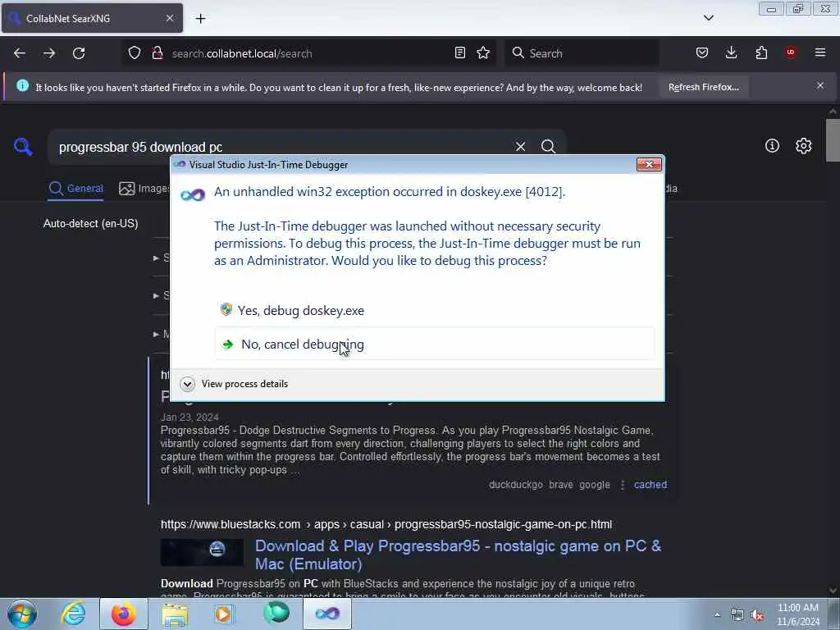Viewport: 840px width, 630px height.
Task: Open bluestacks.com result URL link
Action: pos(386,524)
